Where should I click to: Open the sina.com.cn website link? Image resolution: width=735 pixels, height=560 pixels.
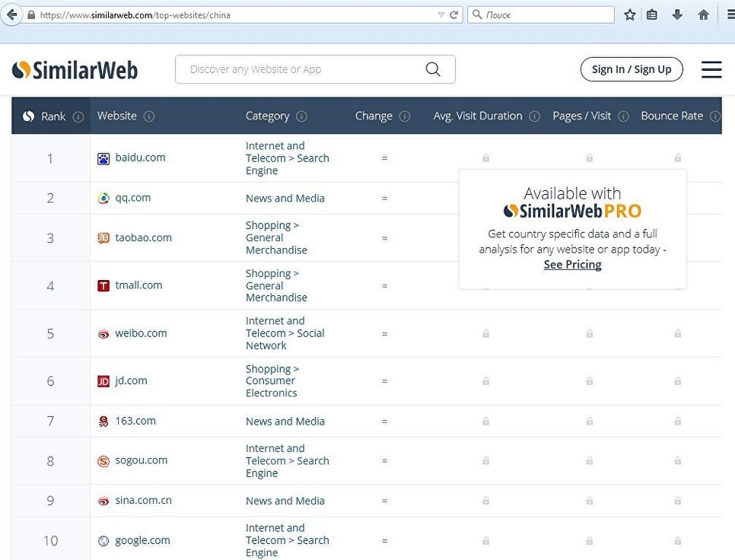pos(144,500)
